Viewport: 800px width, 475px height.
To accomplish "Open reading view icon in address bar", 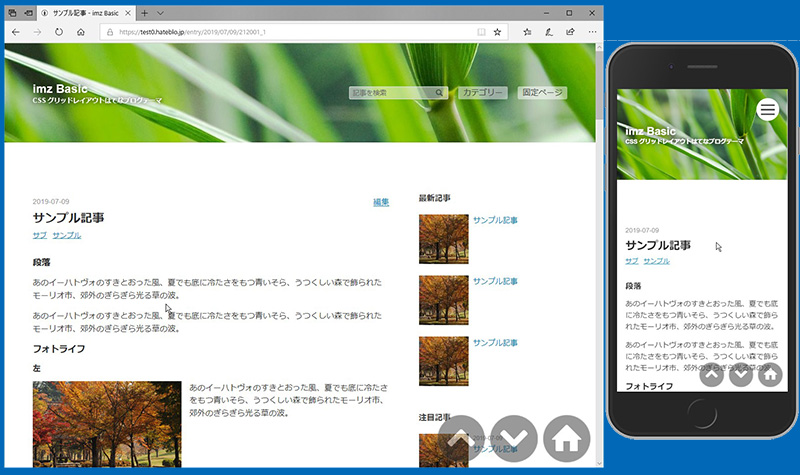I will coord(481,32).
